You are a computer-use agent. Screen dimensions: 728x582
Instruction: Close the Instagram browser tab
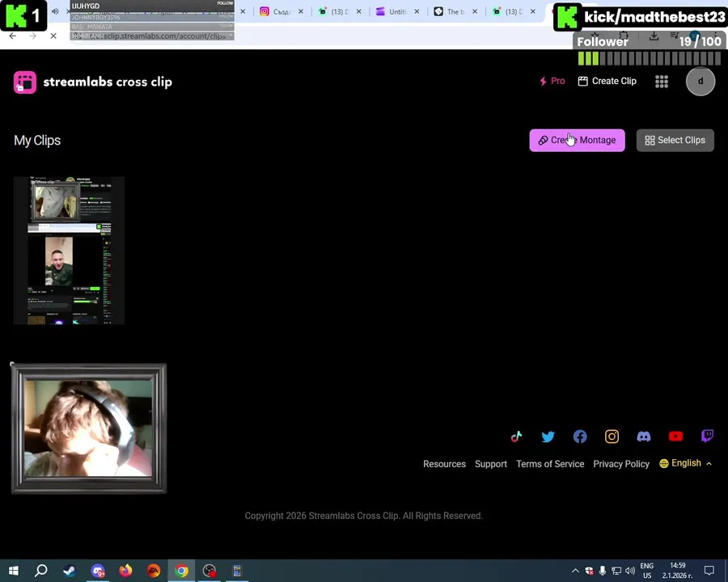pyautogui.click(x=301, y=11)
